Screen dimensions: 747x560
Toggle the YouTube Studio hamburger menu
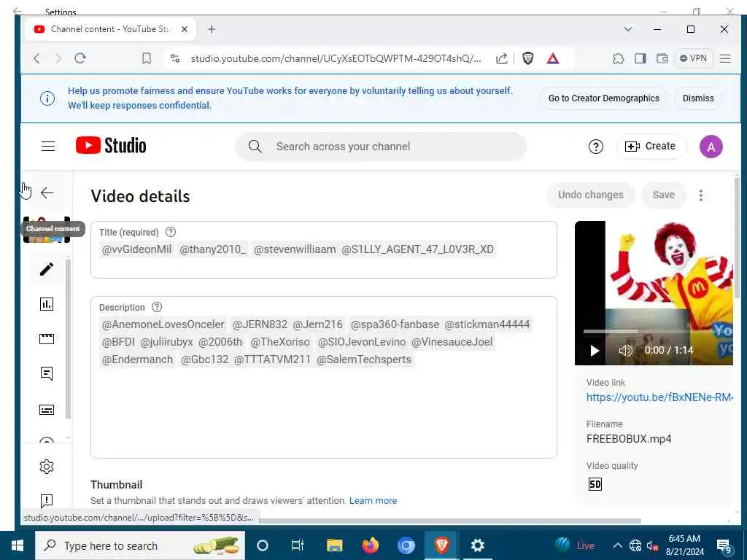(48, 146)
